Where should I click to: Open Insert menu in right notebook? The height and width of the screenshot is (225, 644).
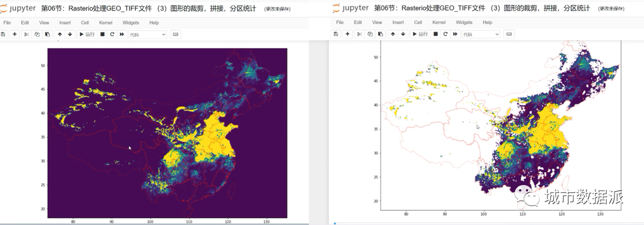(x=398, y=22)
